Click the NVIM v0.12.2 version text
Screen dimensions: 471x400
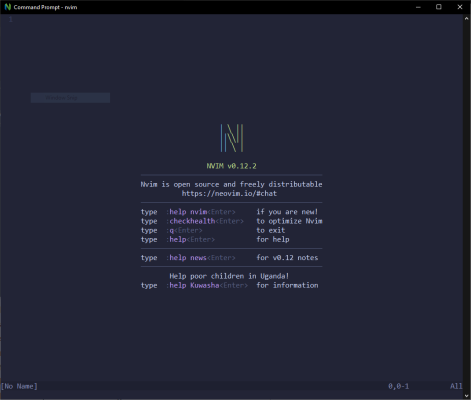pos(232,166)
